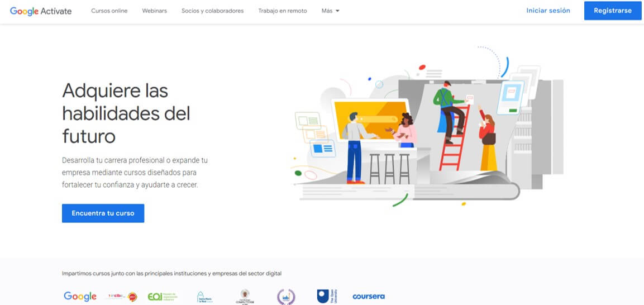Click the Encuentra tu curso button
The height and width of the screenshot is (305, 644).
tap(103, 213)
